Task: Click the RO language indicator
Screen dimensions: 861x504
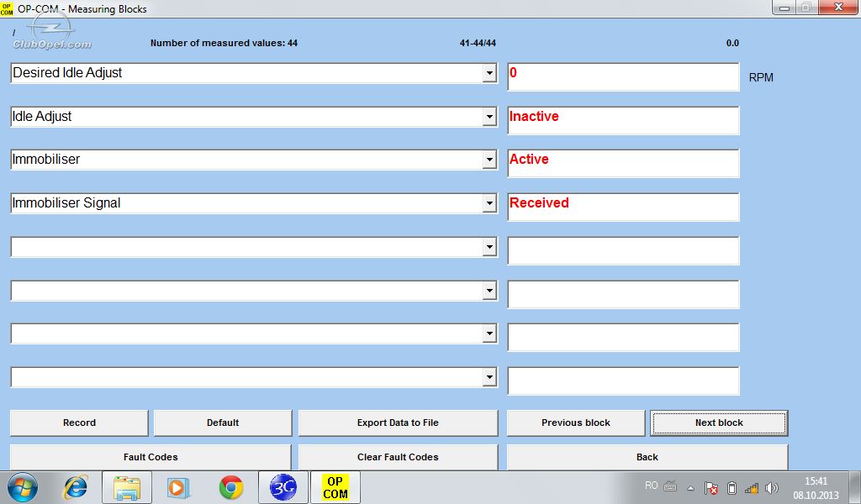Action: (652, 486)
